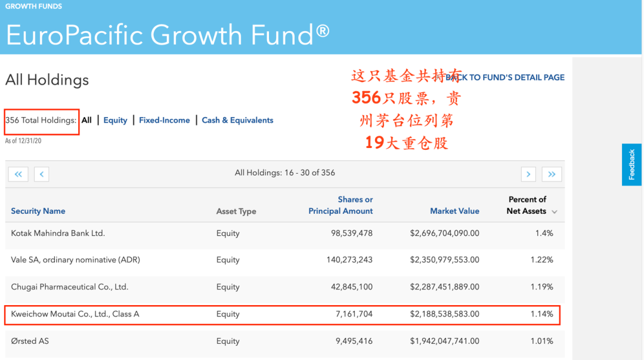Click market value $2,696,704,090.00
This screenshot has height=360, width=644.
[444, 233]
